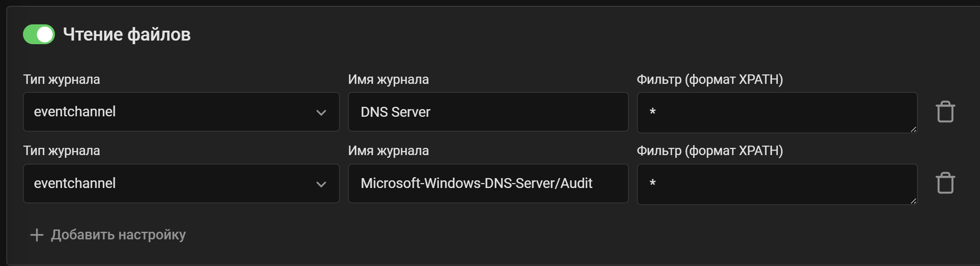980x266 pixels.
Task: Click Добавить настройку to add a setting
Action: point(118,234)
